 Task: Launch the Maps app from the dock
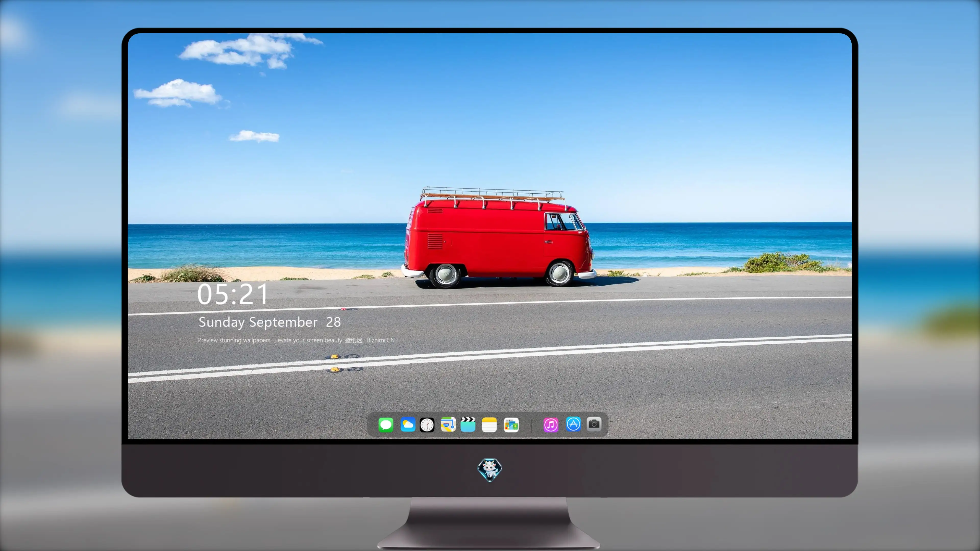448,424
